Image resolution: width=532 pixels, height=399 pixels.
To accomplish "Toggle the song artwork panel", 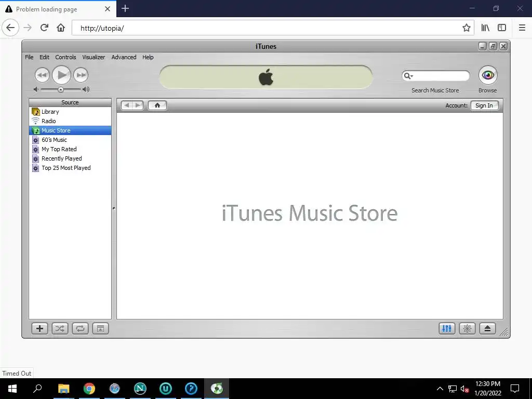I will 100,328.
